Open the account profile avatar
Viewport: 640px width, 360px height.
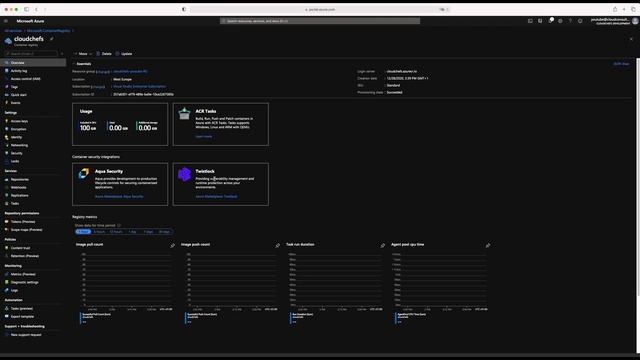[635, 21]
